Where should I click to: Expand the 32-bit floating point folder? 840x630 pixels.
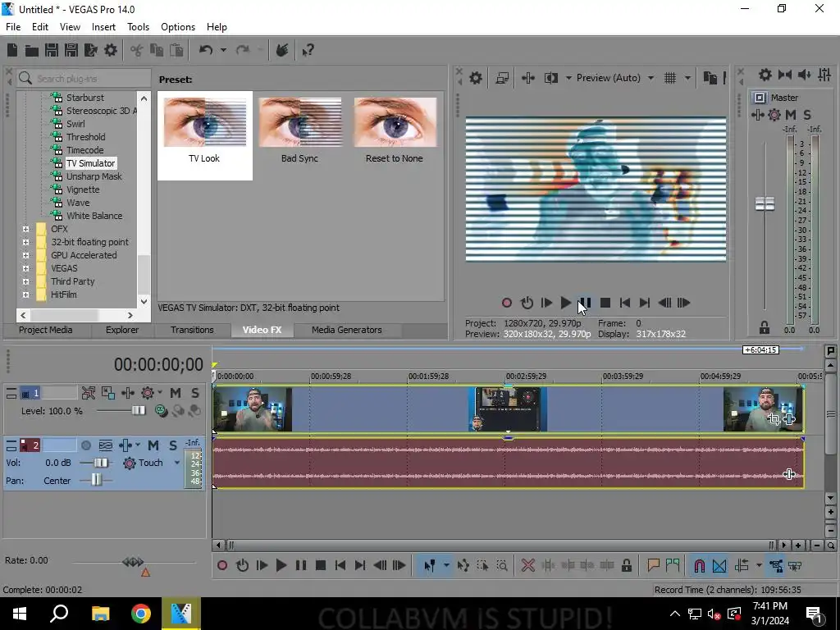click(x=25, y=242)
